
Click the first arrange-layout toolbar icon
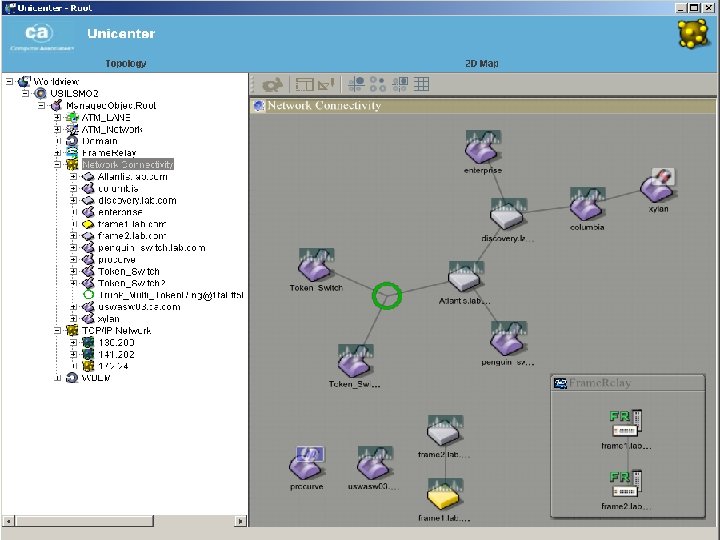356,84
